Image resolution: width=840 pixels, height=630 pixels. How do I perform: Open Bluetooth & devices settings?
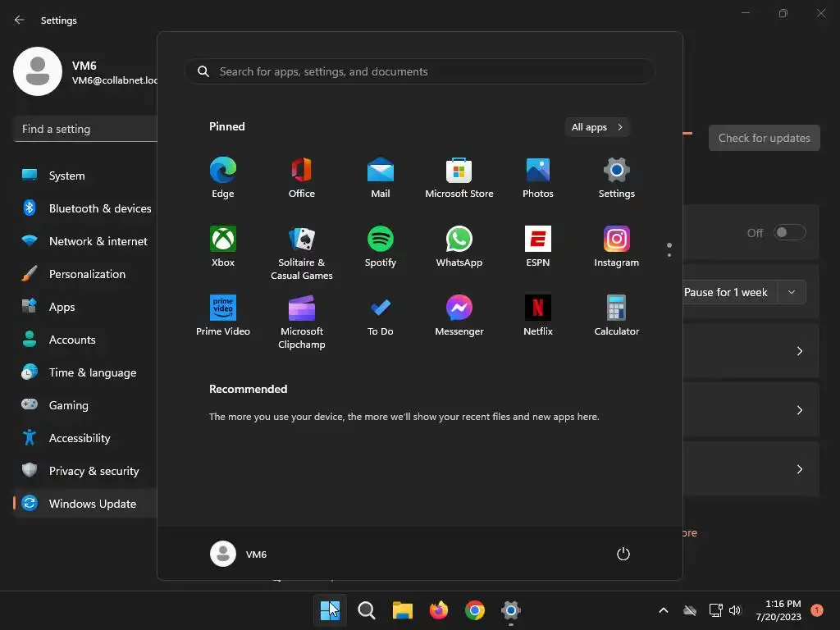coord(85,208)
